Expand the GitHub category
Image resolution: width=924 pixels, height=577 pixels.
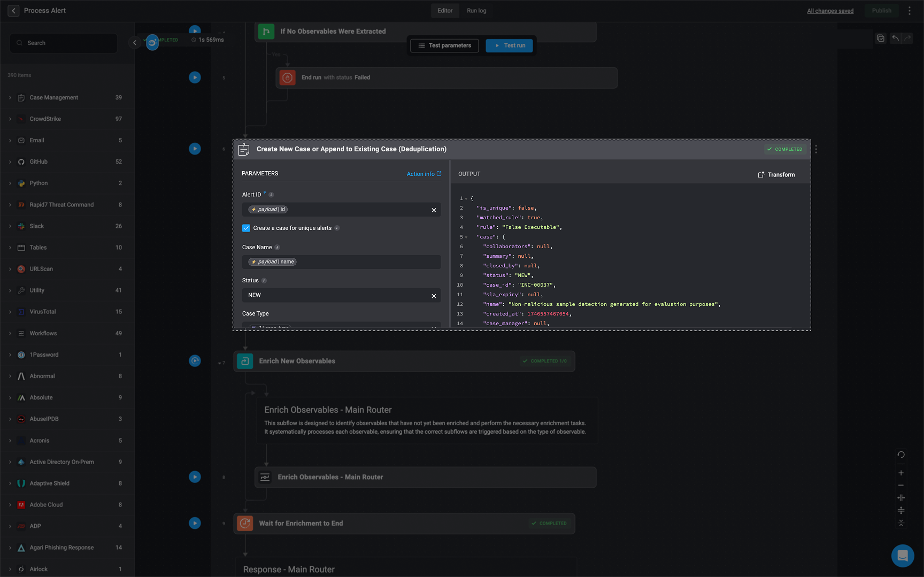pos(10,162)
